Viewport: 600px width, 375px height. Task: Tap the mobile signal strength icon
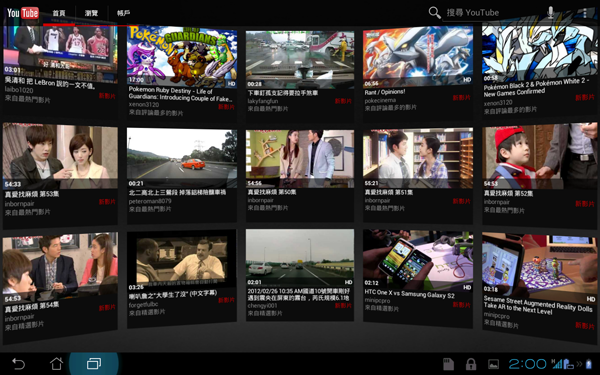click(x=557, y=364)
